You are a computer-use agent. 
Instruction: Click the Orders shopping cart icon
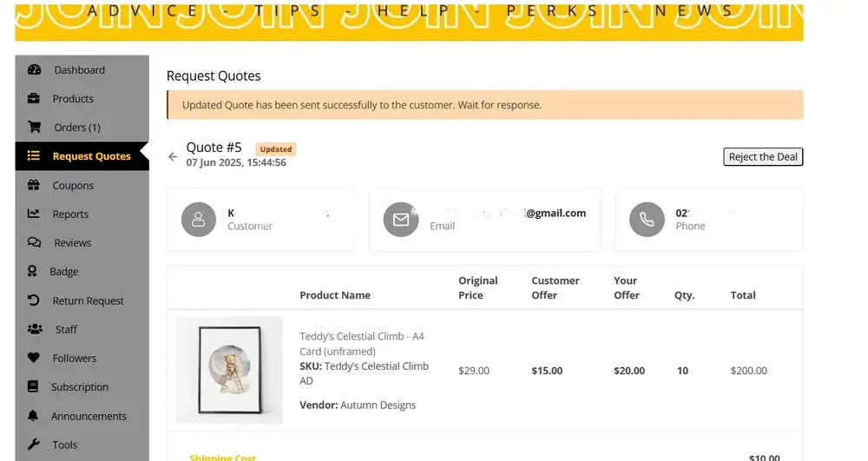point(35,128)
